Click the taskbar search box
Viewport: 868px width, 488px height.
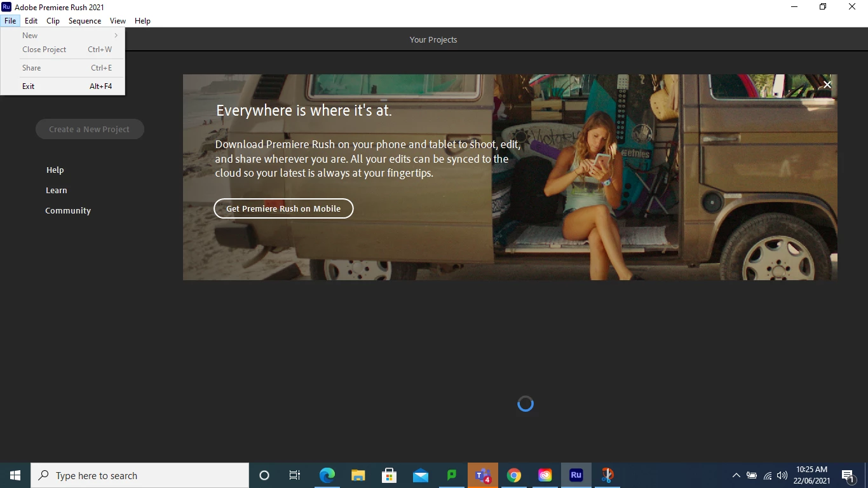pos(140,475)
